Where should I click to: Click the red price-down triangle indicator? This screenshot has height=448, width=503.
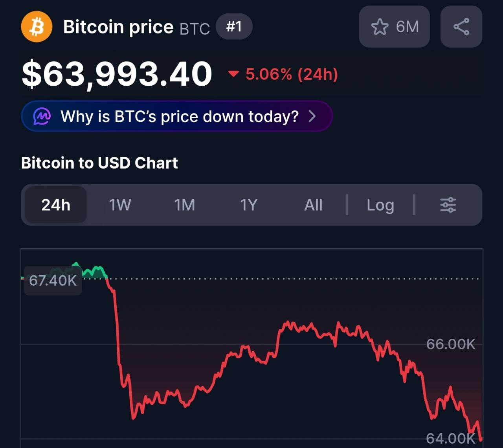[234, 73]
